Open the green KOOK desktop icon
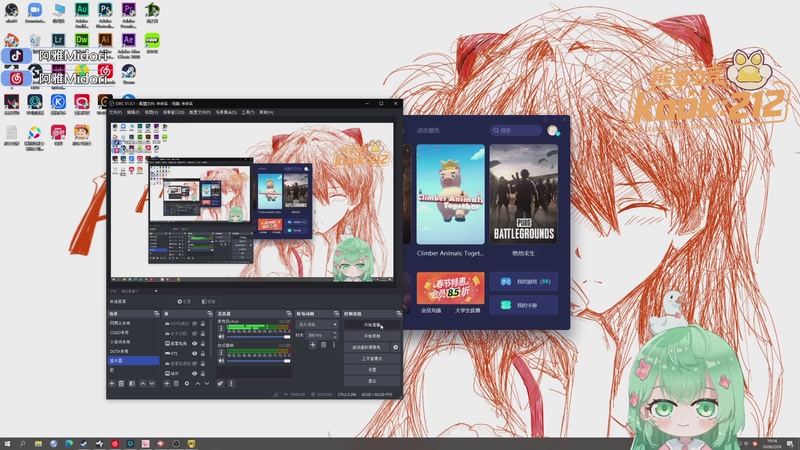 point(152,43)
